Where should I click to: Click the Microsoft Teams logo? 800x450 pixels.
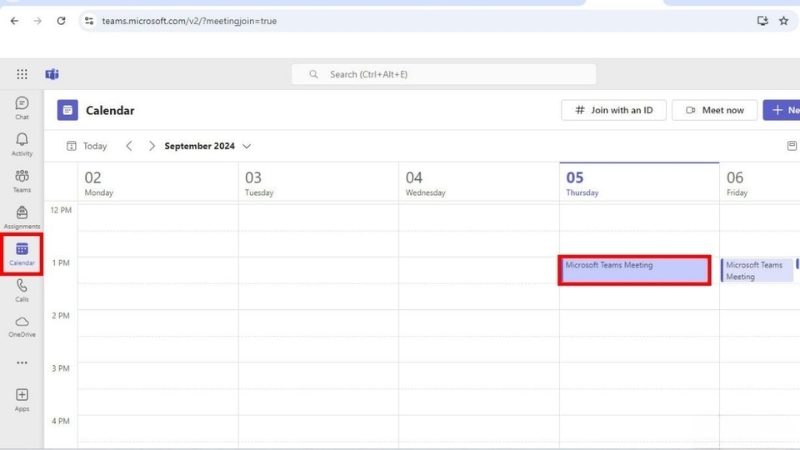tap(52, 74)
